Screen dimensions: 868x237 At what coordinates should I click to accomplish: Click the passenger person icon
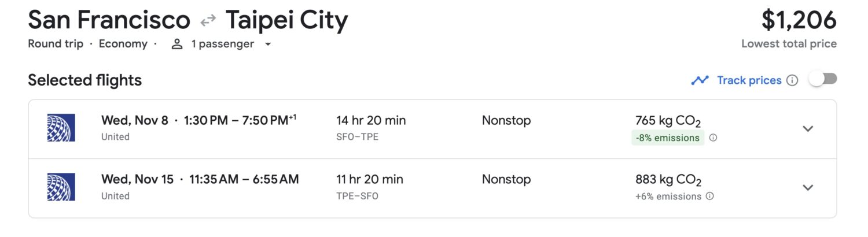point(177,44)
